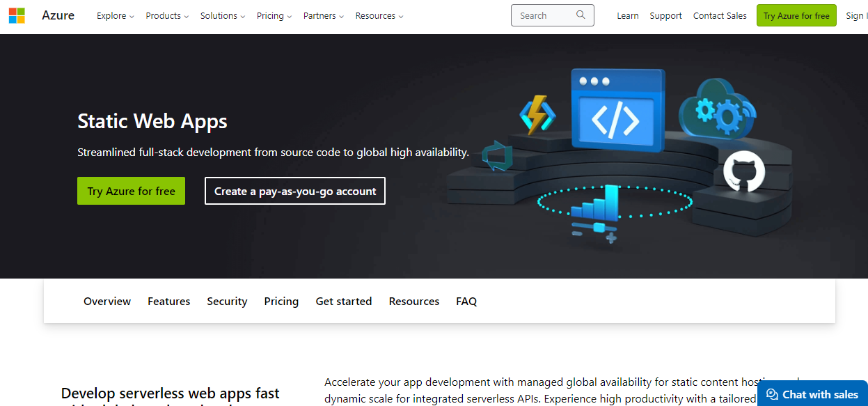Expand the Explore dropdown menu

[x=115, y=16]
